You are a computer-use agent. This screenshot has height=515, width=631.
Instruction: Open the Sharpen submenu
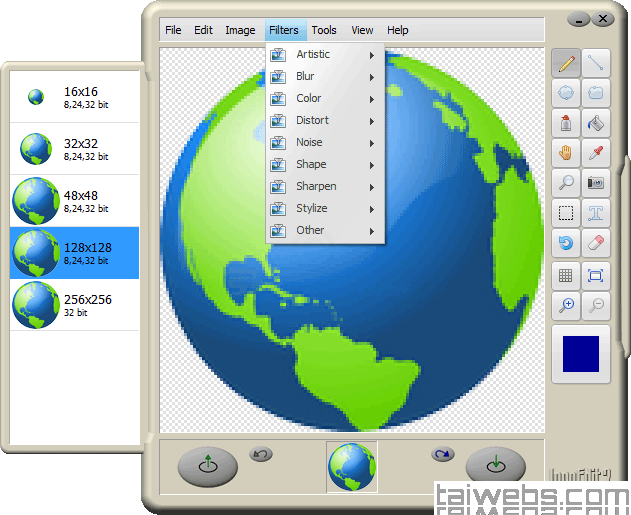click(x=325, y=186)
